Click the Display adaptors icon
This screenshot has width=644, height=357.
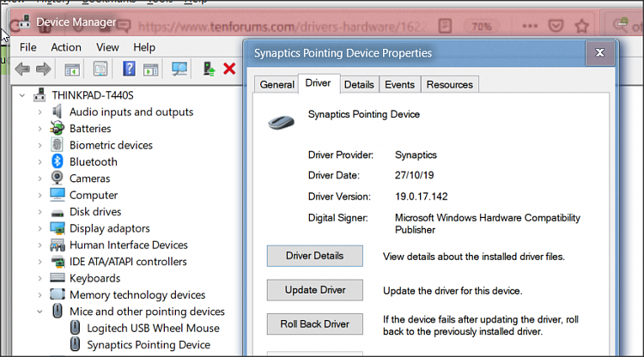(57, 228)
